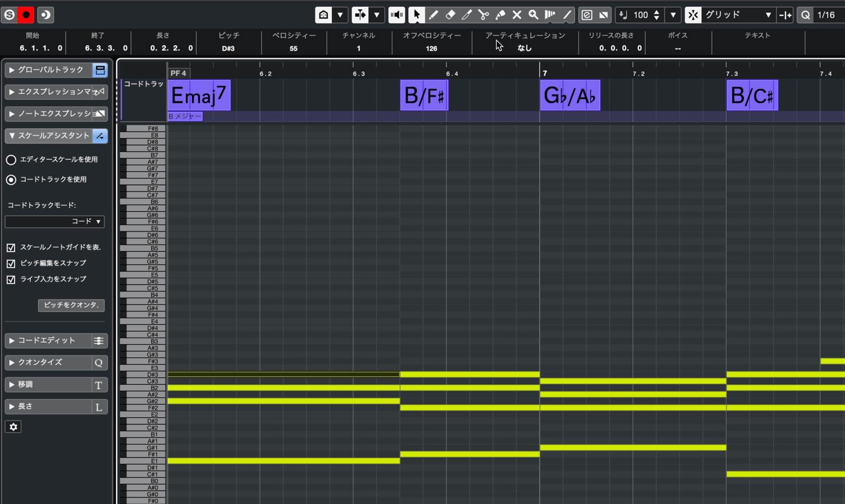Toggle 'ライブ入力をスナップ' checkbox
Screen dimensions: 845x504
[x=11, y=280]
